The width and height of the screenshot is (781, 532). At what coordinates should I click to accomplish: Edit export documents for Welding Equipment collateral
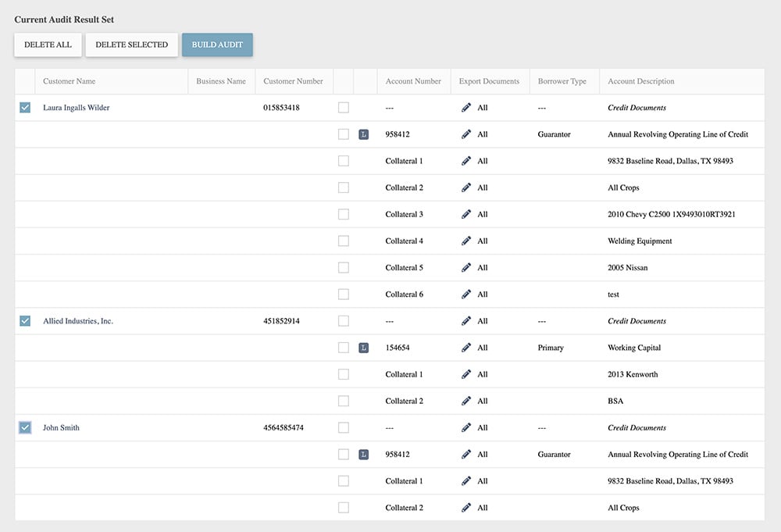pos(466,241)
